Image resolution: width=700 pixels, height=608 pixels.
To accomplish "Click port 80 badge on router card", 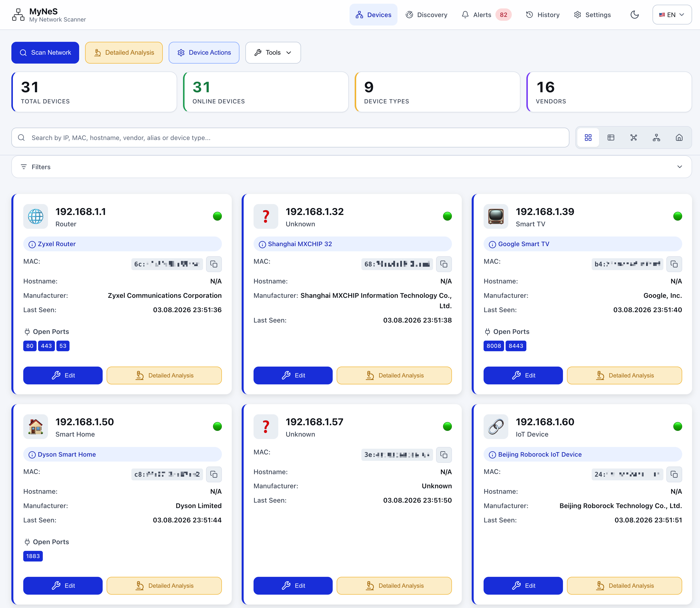I will click(30, 346).
